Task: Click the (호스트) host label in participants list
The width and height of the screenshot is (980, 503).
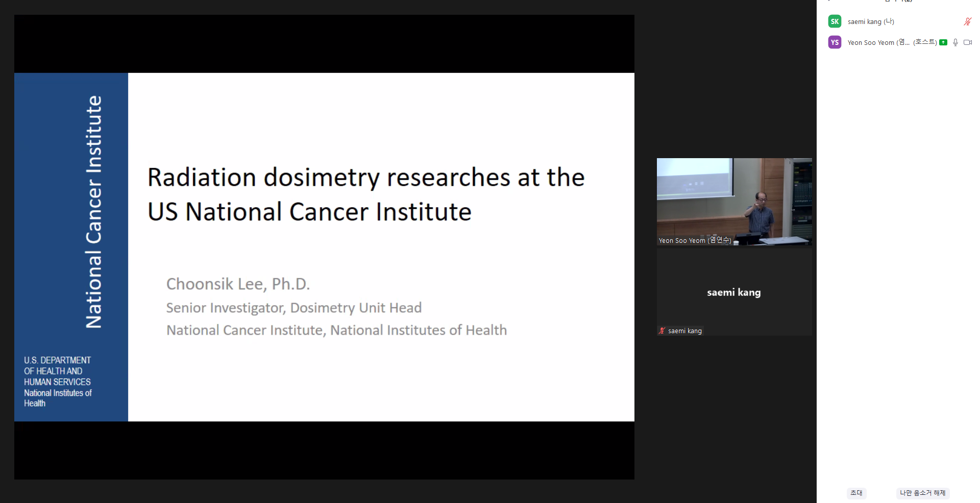Action: click(x=925, y=42)
